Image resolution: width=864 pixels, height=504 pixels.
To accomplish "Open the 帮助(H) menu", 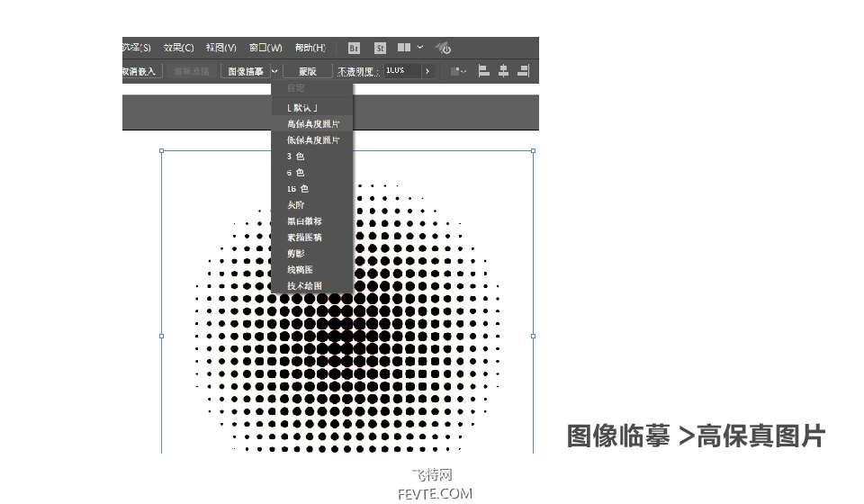I will [309, 48].
